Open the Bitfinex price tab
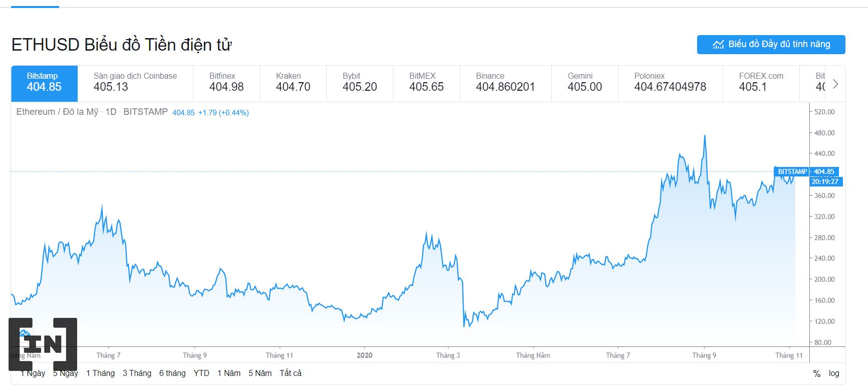 click(226, 83)
